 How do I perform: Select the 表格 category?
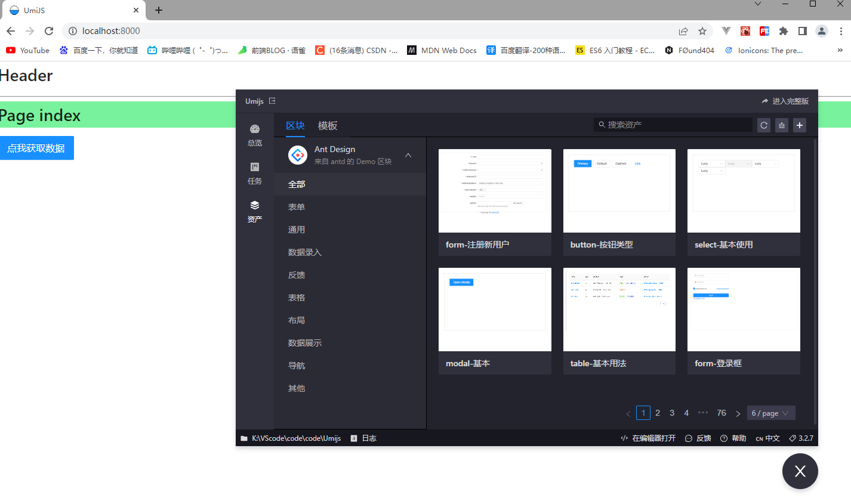pos(350,298)
